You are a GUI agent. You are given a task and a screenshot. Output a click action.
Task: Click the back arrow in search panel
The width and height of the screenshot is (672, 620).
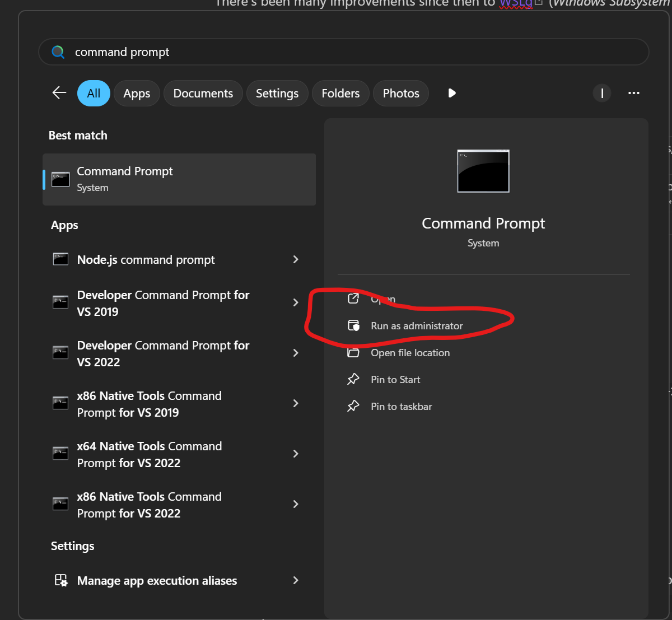pos(59,93)
